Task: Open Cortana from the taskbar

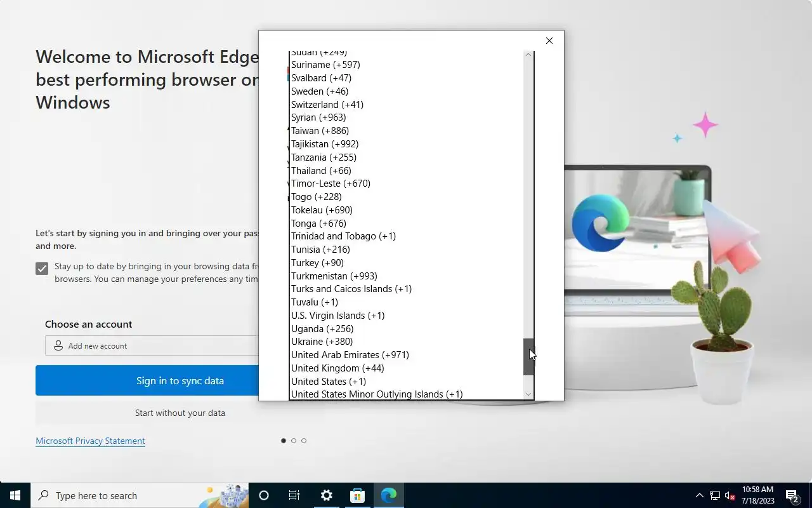Action: [x=264, y=495]
